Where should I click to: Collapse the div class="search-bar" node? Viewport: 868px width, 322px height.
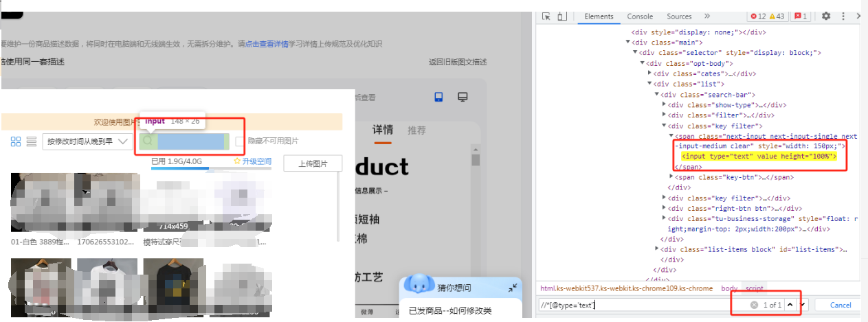(657, 95)
